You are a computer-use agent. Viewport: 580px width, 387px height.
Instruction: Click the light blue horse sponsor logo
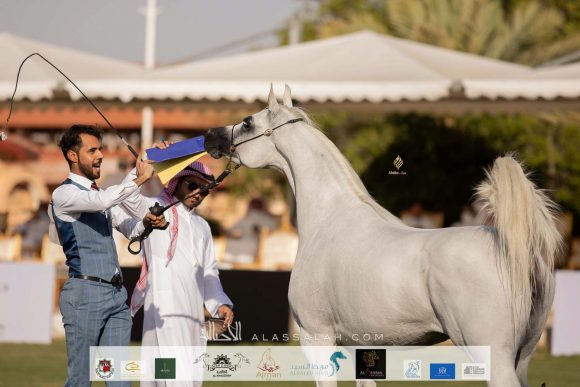click(x=412, y=369)
